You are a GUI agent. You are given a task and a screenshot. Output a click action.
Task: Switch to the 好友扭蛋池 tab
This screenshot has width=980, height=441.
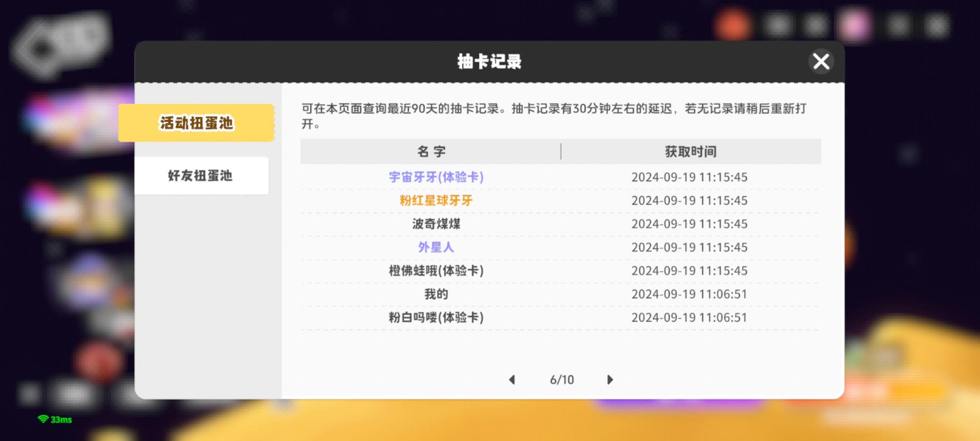(201, 176)
